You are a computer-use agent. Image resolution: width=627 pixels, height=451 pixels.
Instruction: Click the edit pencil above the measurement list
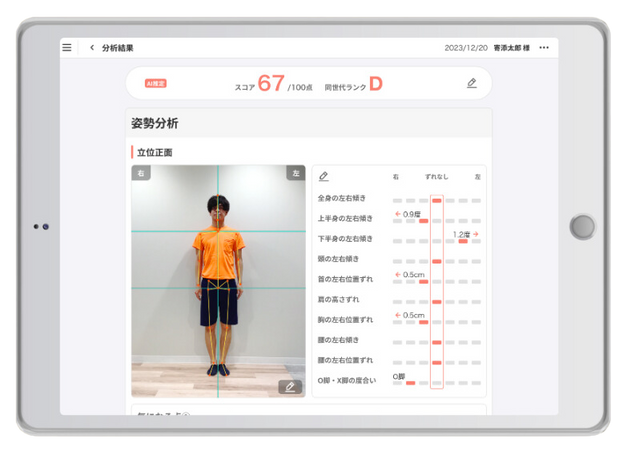[324, 176]
